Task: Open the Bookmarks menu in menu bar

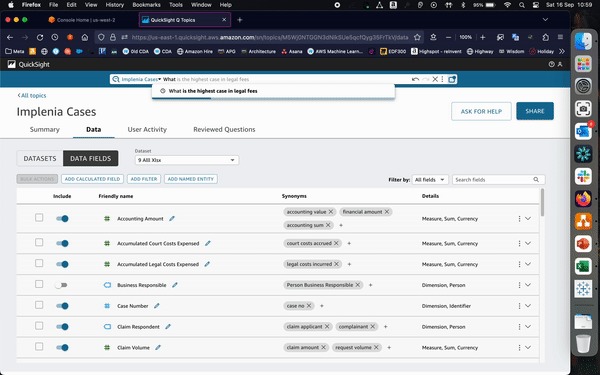Action: (147, 5)
